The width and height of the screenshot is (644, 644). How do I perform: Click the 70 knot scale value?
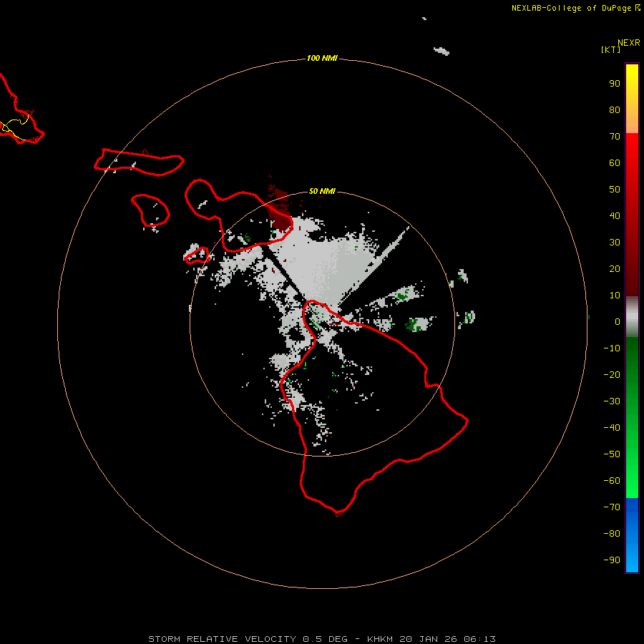point(615,137)
